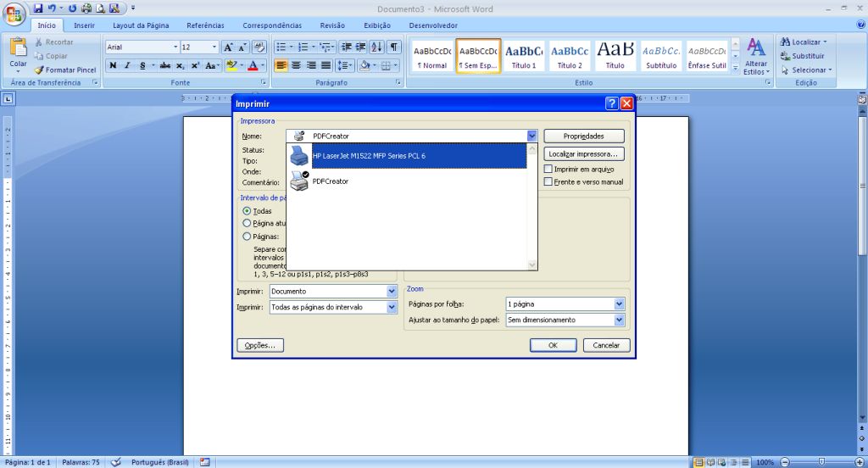Click the Opções button
The image size is (868, 468).
pyautogui.click(x=260, y=345)
